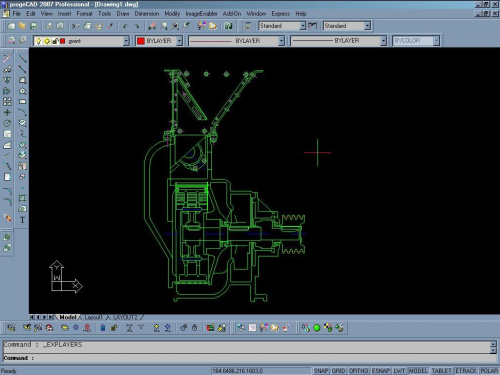Click the Help question mark icon
This screenshot has height=375, width=500.
pyautogui.click(x=228, y=26)
